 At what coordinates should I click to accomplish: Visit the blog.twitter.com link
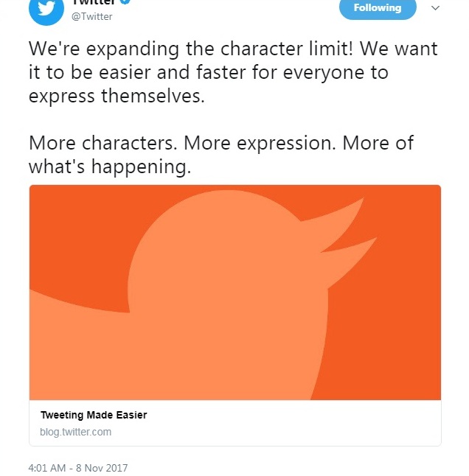coord(76,432)
